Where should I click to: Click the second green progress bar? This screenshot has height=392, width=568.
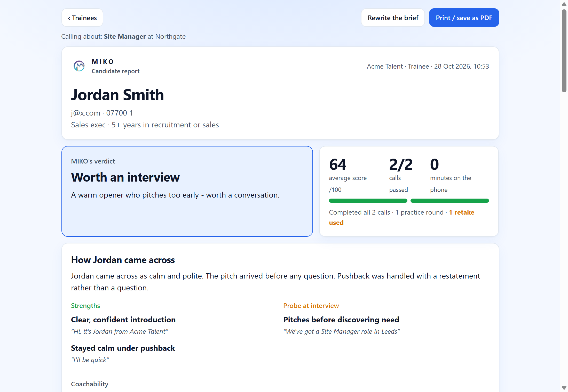coord(449,201)
